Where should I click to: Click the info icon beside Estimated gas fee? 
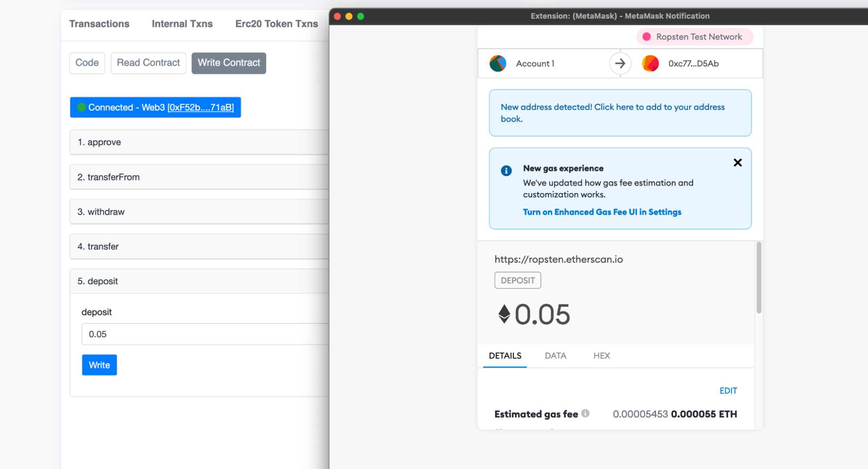point(585,413)
